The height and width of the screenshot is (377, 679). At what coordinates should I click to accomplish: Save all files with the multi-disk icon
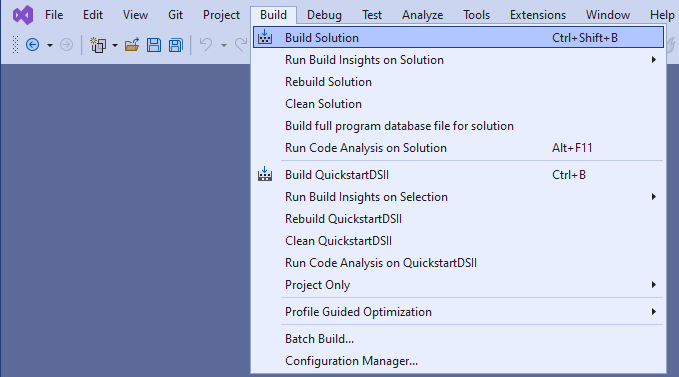[x=176, y=45]
